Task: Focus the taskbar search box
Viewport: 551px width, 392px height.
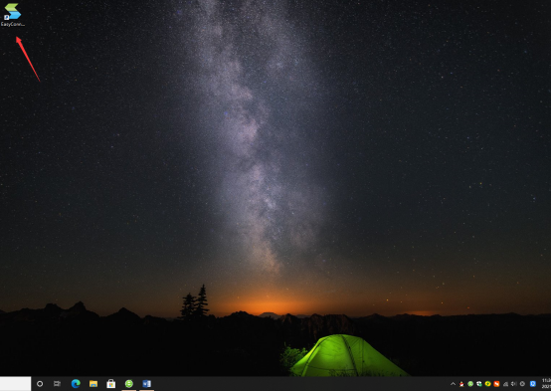Action: [x=15, y=384]
